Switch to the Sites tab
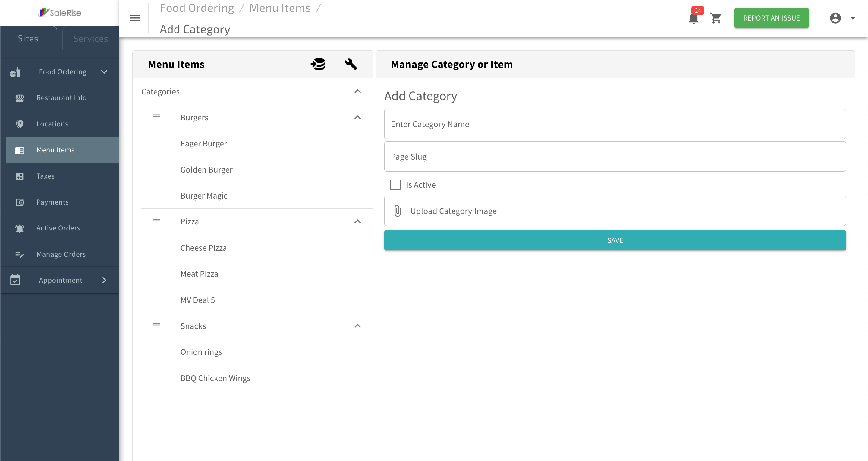868x461 pixels. click(x=28, y=38)
